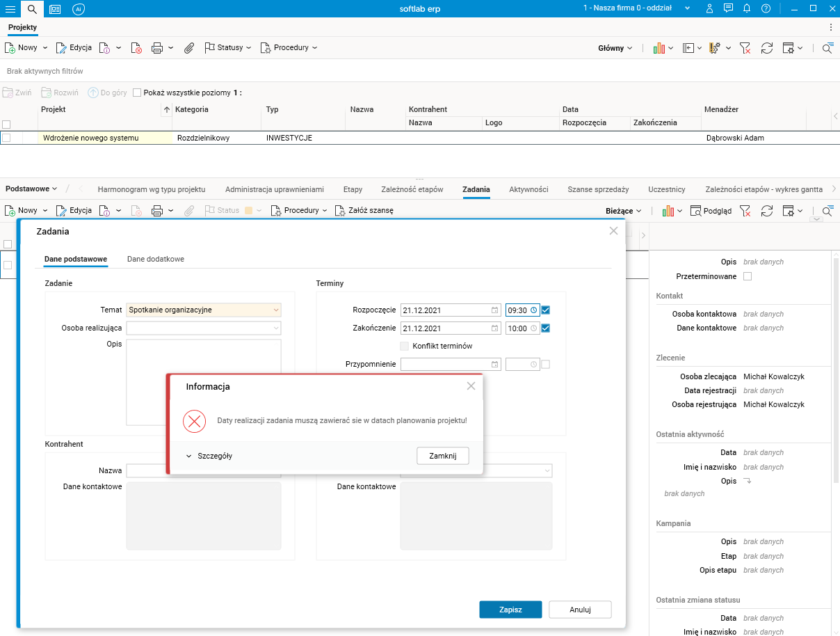Click delete document icon in Projekty toolbar

pos(137,48)
